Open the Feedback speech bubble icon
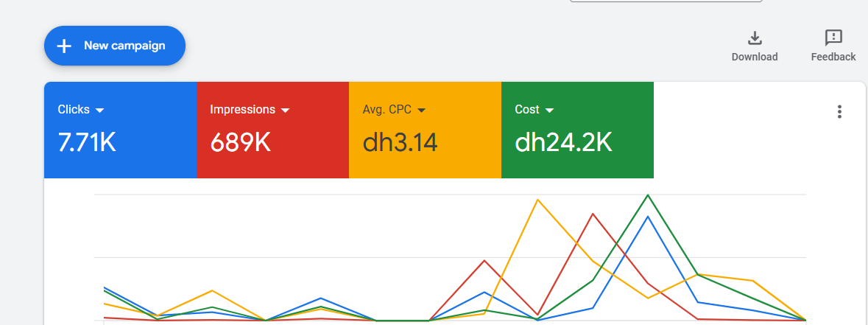 833,38
